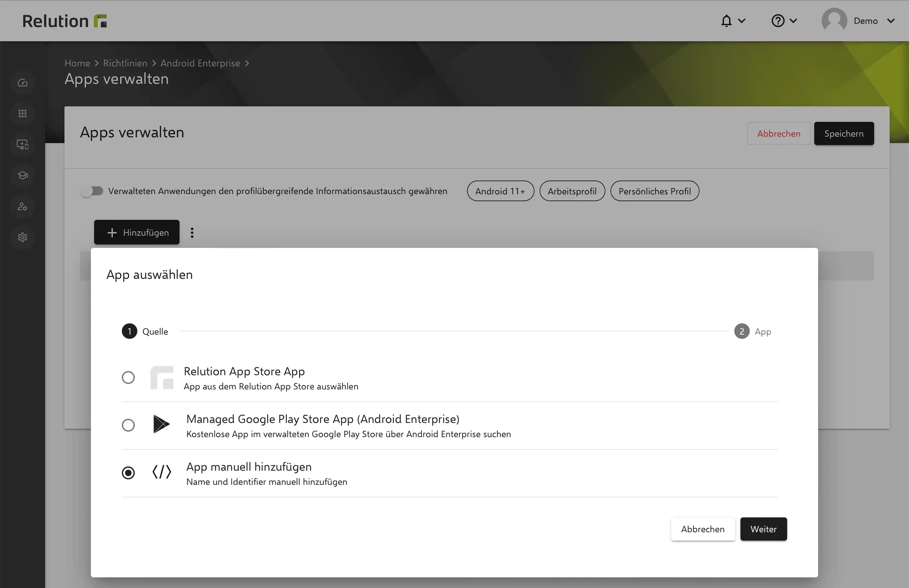
Task: Click Abbrechen in the dialog
Action: [x=703, y=529]
